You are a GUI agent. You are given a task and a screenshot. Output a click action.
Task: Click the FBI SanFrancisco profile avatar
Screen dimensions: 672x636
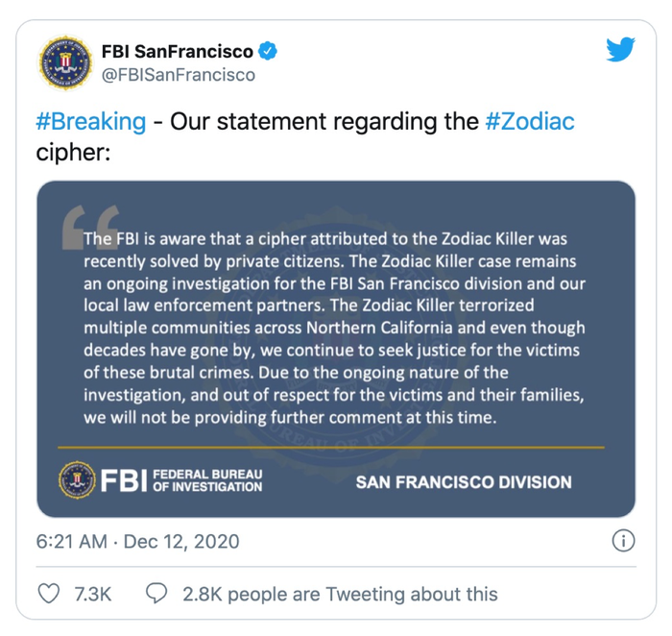[65, 61]
